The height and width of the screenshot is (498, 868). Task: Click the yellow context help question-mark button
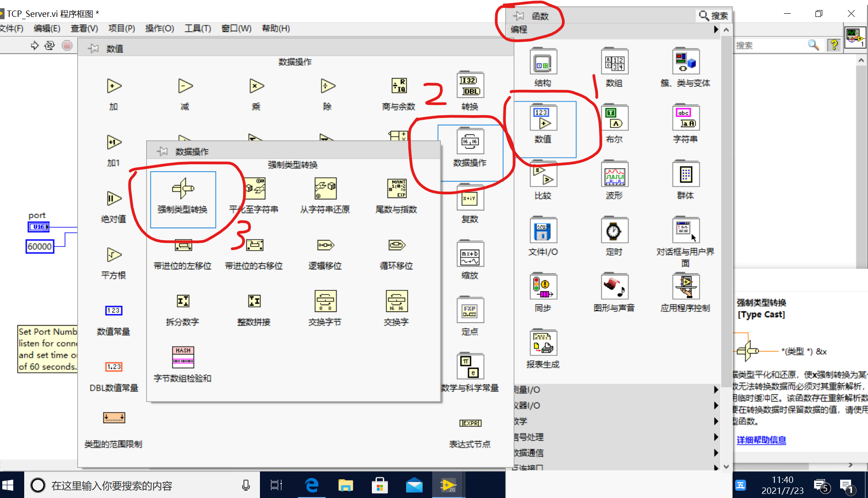pos(834,45)
